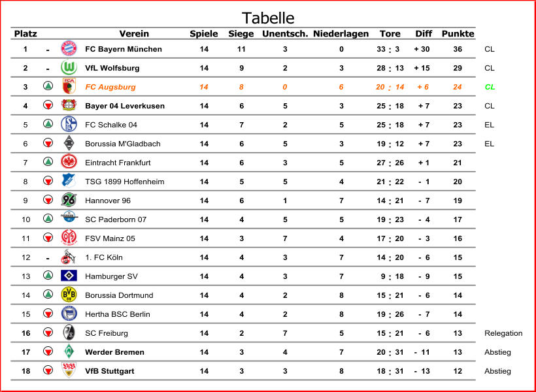Click the Hamburger SV flag logo

[x=69, y=276]
